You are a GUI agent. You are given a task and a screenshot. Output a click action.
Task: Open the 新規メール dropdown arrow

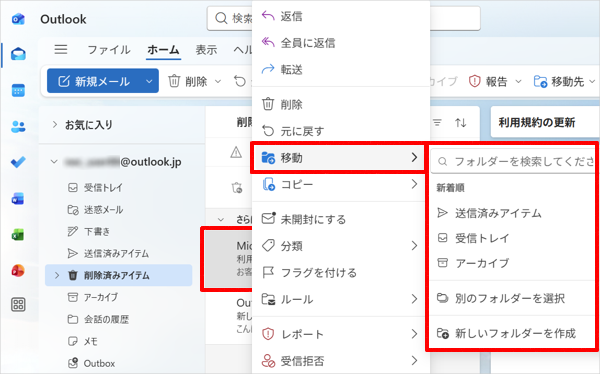(x=149, y=81)
